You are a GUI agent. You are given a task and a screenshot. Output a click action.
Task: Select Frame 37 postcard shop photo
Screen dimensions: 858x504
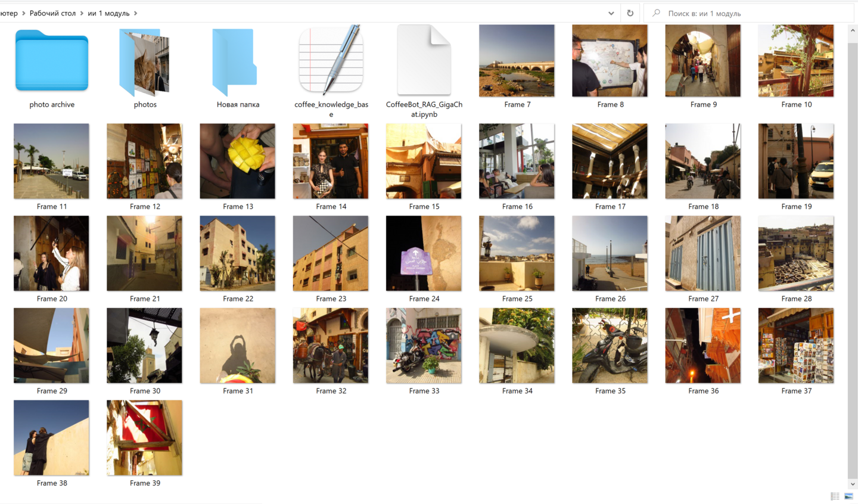pyautogui.click(x=796, y=346)
